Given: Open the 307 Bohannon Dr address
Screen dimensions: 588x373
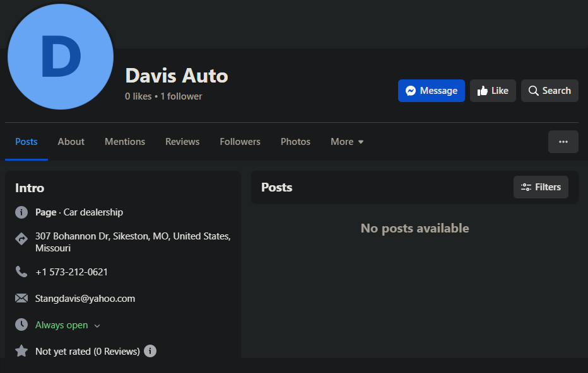Looking at the screenshot, I should point(132,242).
